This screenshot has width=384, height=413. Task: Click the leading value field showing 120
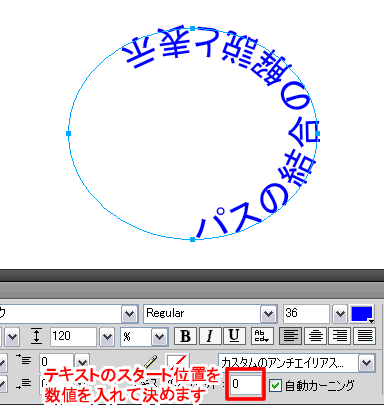74,337
